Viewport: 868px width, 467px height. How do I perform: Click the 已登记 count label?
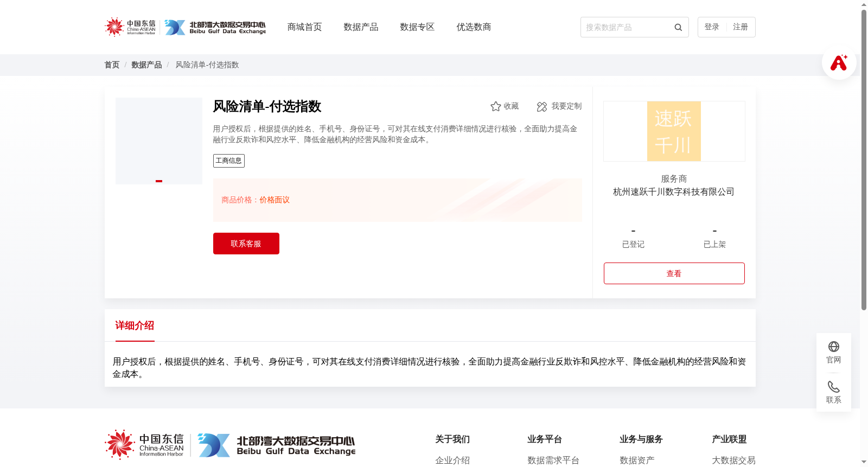pos(633,245)
